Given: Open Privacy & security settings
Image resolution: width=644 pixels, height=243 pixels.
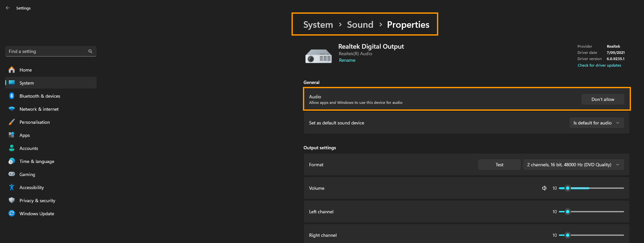Looking at the screenshot, I should pos(51,201).
